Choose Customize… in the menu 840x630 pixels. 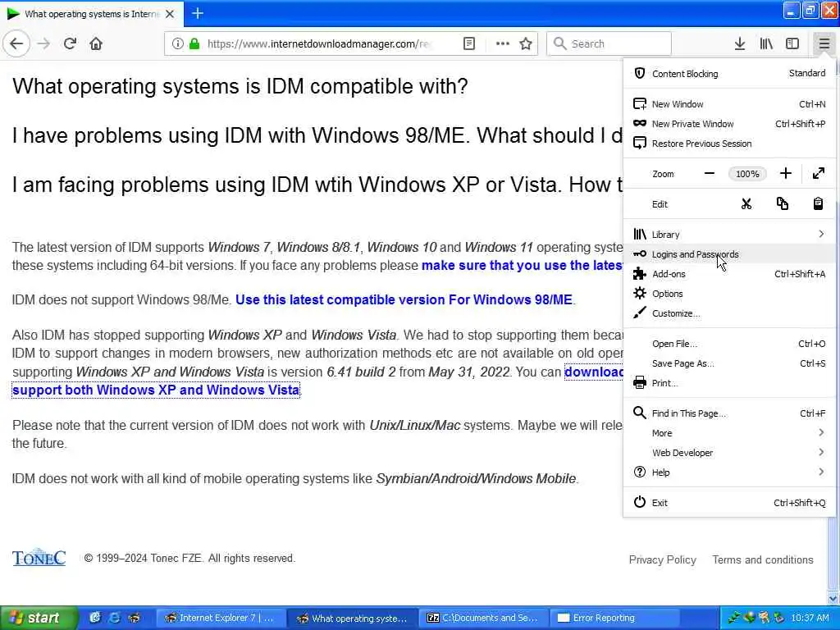point(729,313)
